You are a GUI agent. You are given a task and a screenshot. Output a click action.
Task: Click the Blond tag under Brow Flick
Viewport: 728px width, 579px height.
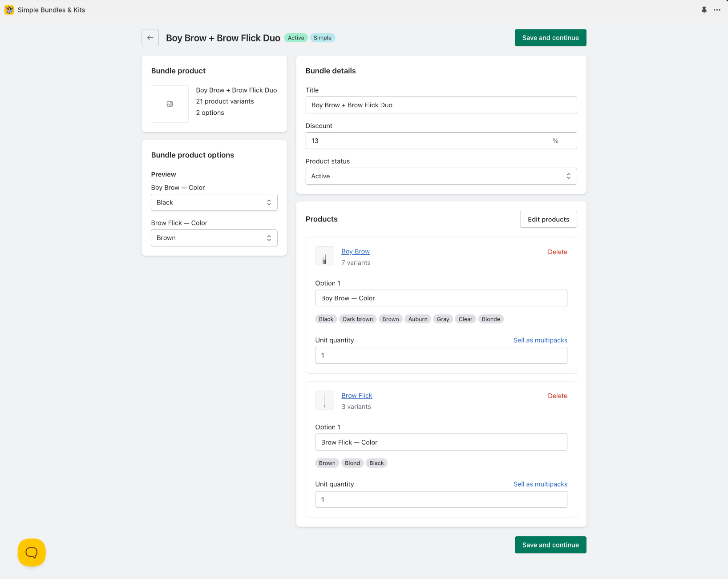tap(352, 463)
